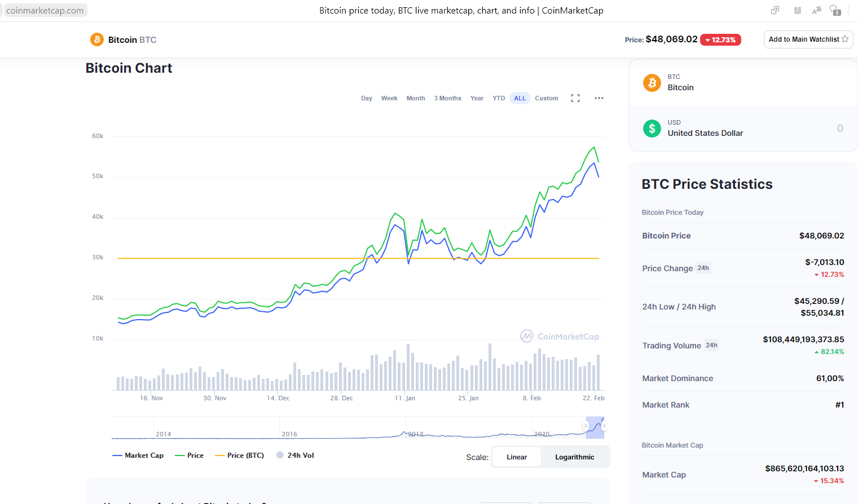Click the USD amount input field showing 0
Image resolution: width=858 pixels, height=504 pixels.
tap(840, 129)
